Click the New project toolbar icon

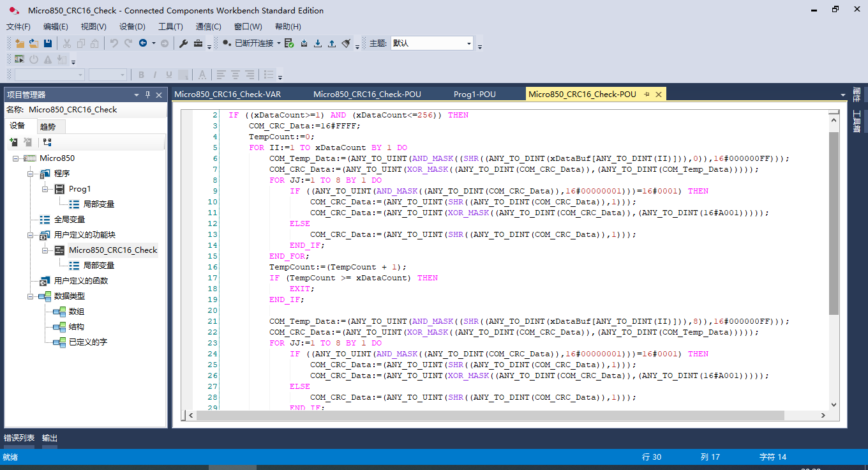point(20,43)
